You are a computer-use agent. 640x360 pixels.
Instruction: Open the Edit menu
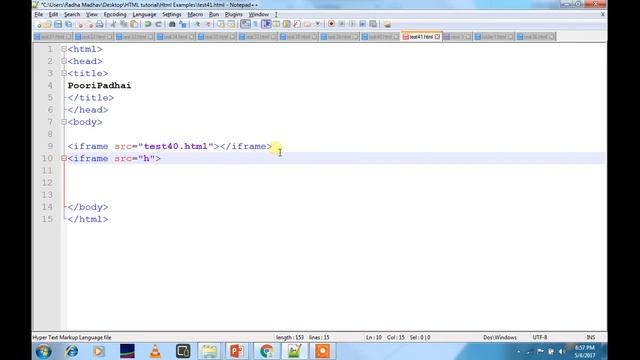point(53,14)
